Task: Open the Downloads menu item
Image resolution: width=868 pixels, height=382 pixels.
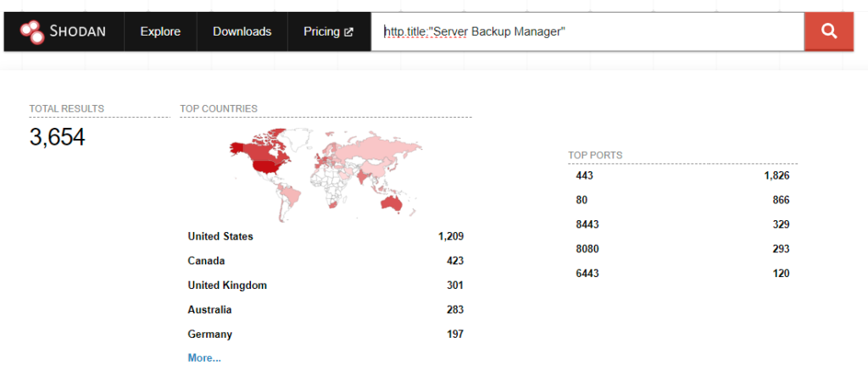Action: tap(242, 31)
